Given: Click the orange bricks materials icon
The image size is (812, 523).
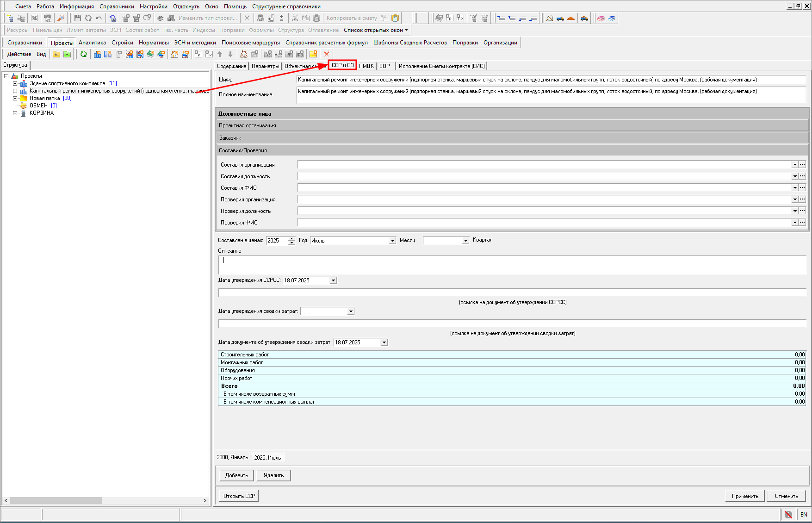Looking at the screenshot, I should [571, 18].
